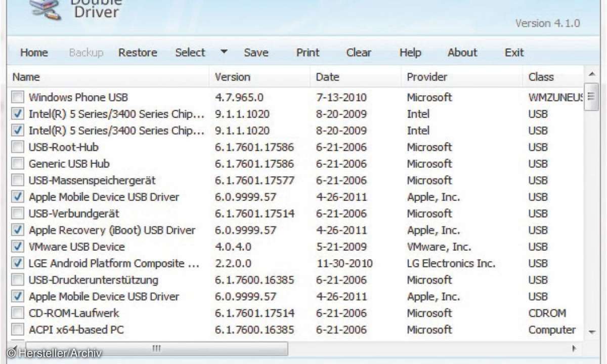This screenshot has width=607, height=364.
Task: Click version cell 2.2.0.0
Action: (x=233, y=263)
